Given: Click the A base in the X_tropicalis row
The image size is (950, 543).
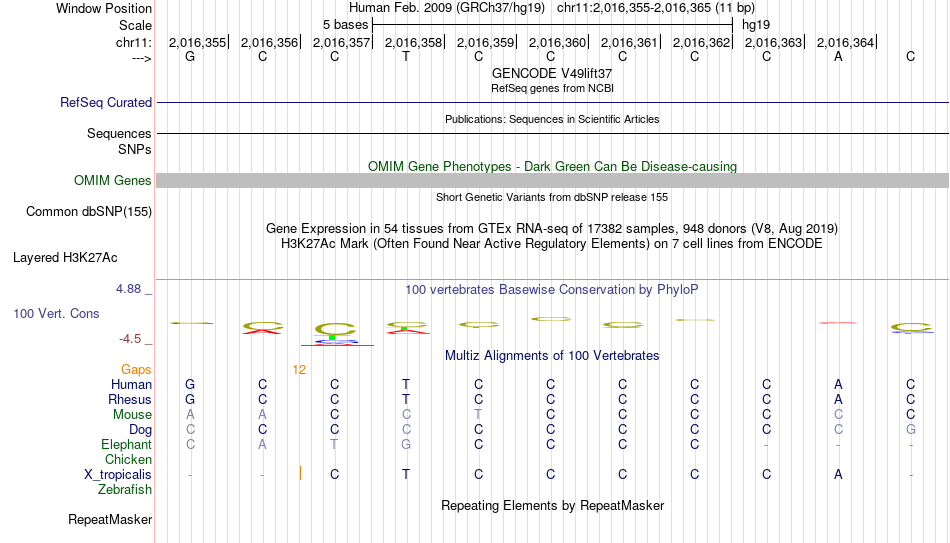Looking at the screenshot, I should pos(838,475).
